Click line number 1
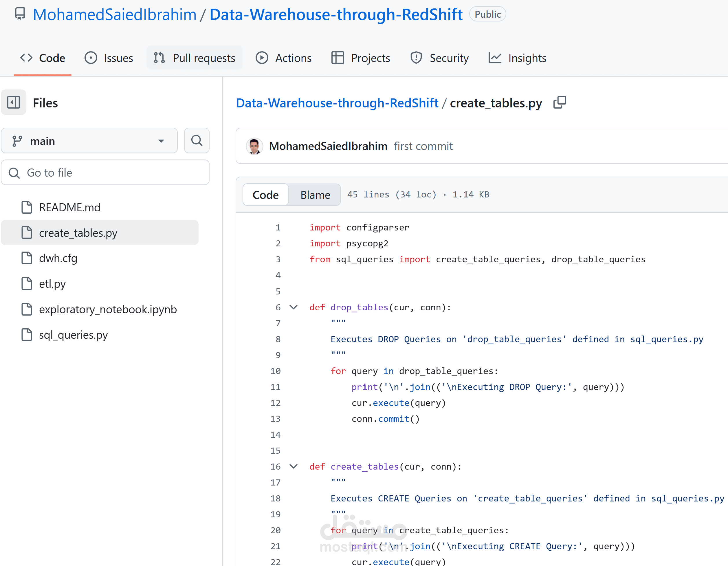728x566 pixels. pyautogui.click(x=278, y=228)
